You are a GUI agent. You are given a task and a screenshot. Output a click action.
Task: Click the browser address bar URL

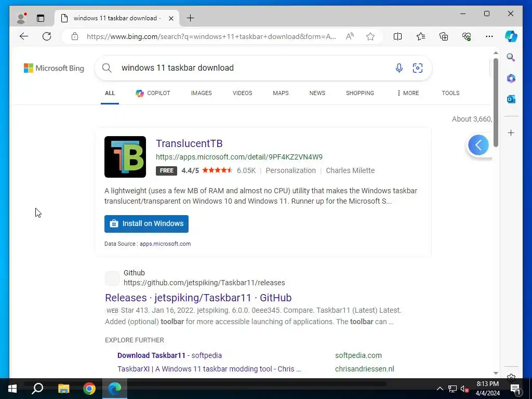(x=211, y=36)
